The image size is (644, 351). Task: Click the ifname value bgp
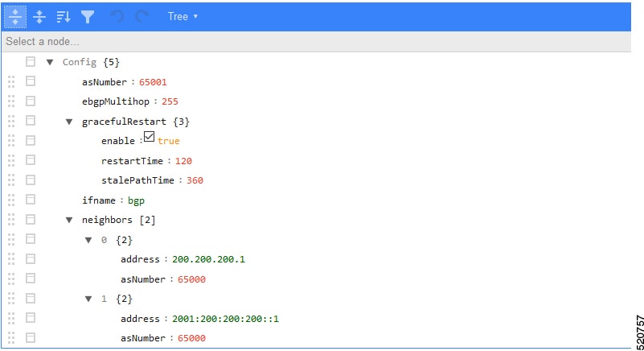136,200
